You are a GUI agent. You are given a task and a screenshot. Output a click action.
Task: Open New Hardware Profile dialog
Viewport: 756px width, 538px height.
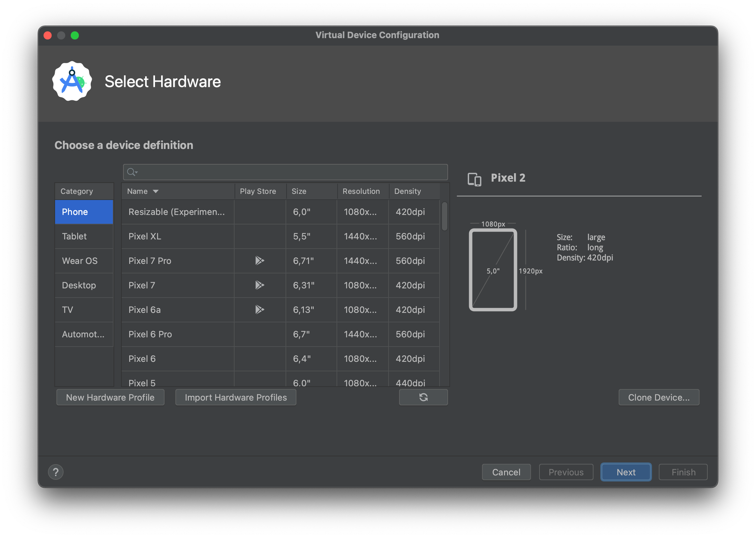pyautogui.click(x=110, y=397)
